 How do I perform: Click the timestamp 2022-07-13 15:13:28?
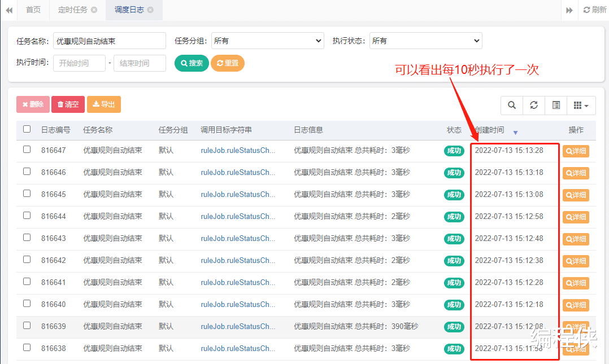[x=509, y=151]
